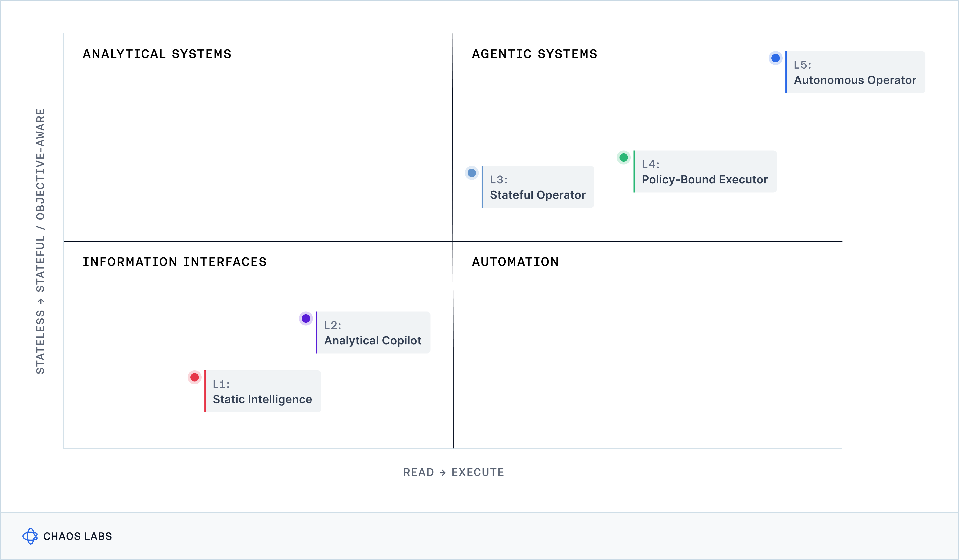This screenshot has height=560, width=959.
Task: Click the blue L5 dot marker
Action: point(775,58)
